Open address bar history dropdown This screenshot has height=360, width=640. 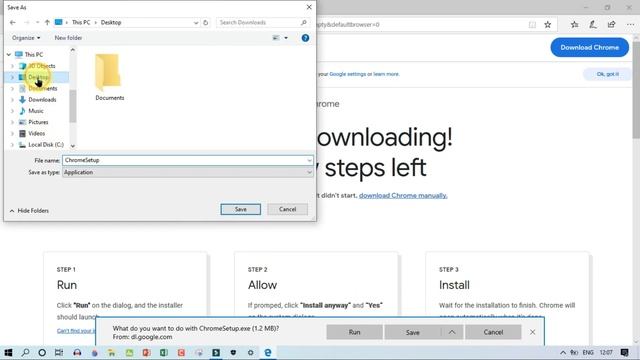(x=196, y=23)
